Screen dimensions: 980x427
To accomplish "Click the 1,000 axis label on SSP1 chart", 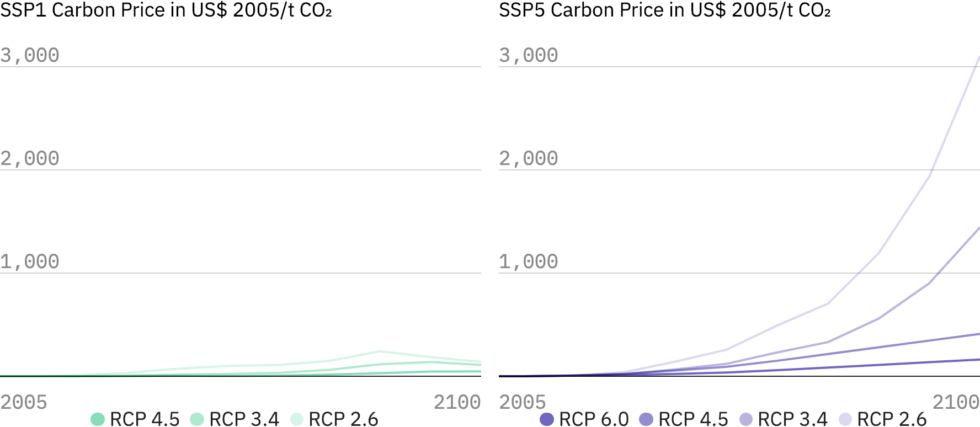I will [x=30, y=261].
